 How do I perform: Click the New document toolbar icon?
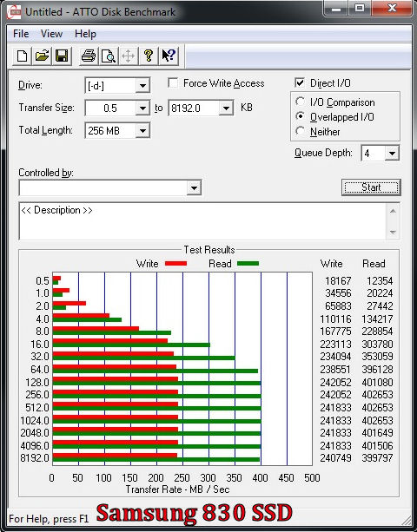click(x=22, y=56)
